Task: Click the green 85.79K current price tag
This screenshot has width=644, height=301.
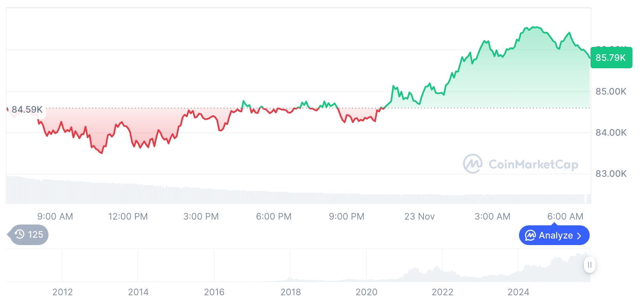Action: click(x=611, y=58)
